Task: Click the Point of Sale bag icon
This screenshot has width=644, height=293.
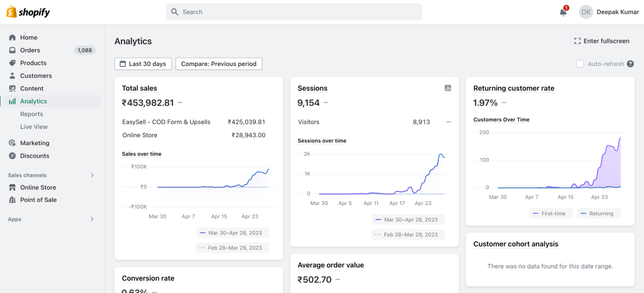Action: 12,200
